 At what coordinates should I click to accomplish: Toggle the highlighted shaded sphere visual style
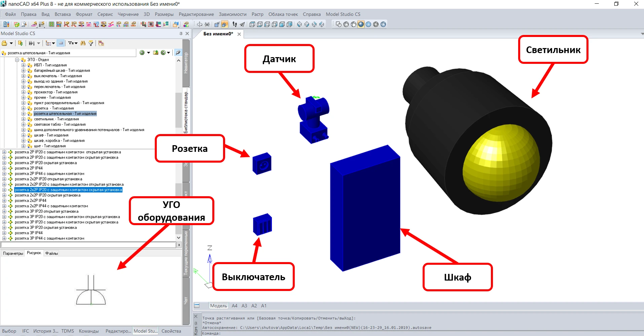click(x=361, y=24)
